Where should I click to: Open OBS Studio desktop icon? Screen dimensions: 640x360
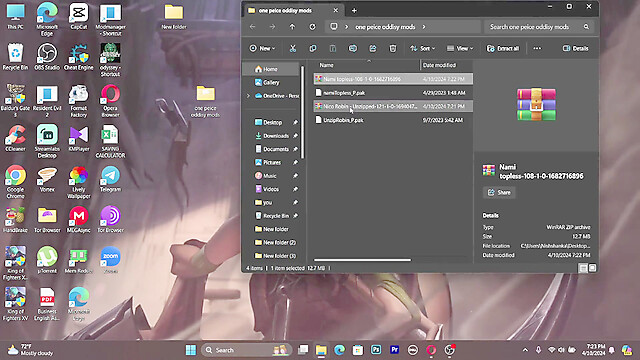coord(47,57)
